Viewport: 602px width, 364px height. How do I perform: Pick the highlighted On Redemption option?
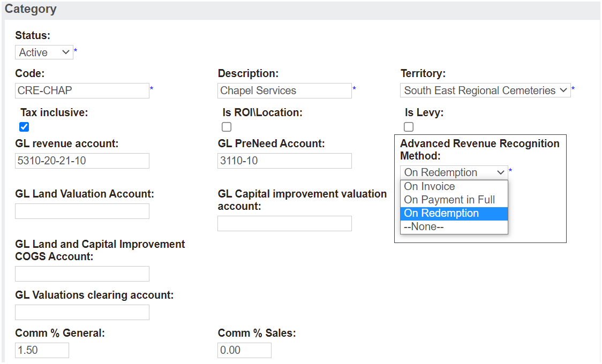coord(454,213)
